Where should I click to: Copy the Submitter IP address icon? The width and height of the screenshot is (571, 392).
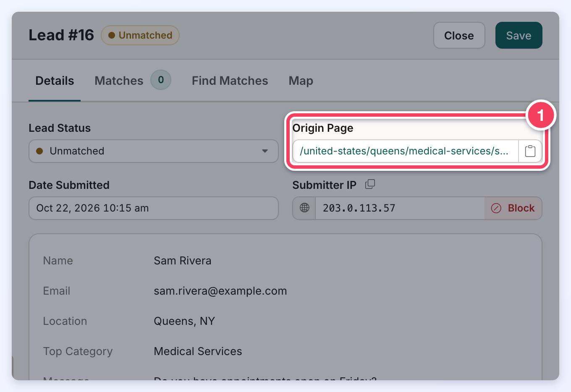tap(370, 184)
